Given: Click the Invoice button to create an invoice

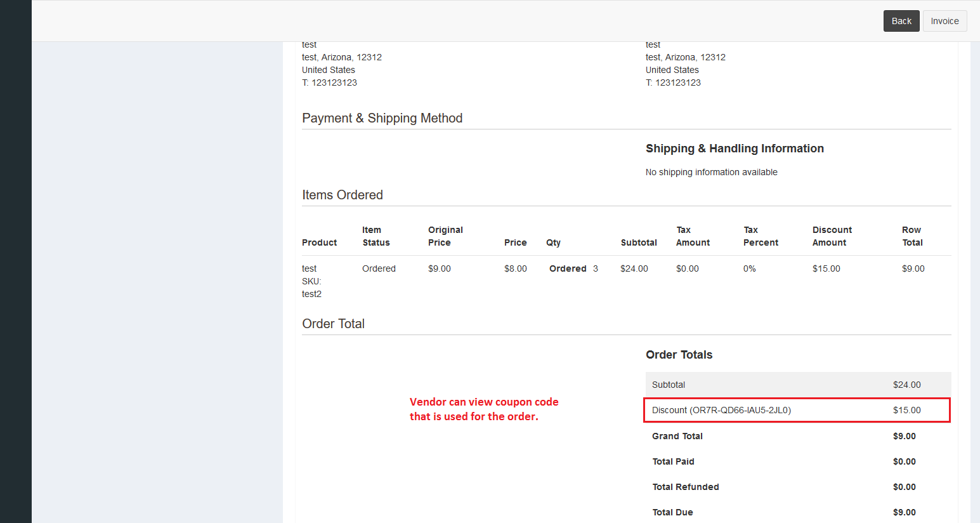Looking at the screenshot, I should click(x=944, y=20).
